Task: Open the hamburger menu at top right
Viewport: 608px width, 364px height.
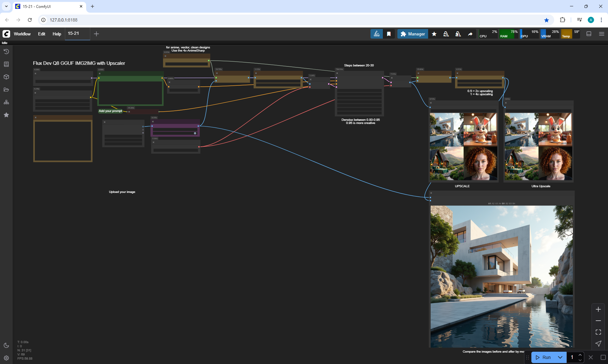Action: 602,34
